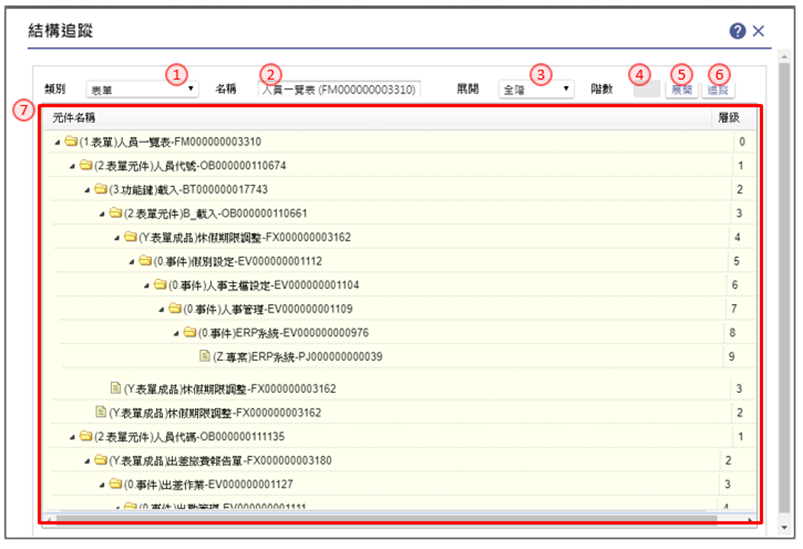Select row text (1.表單)人員一覽表-FM000000003310

pos(170,142)
